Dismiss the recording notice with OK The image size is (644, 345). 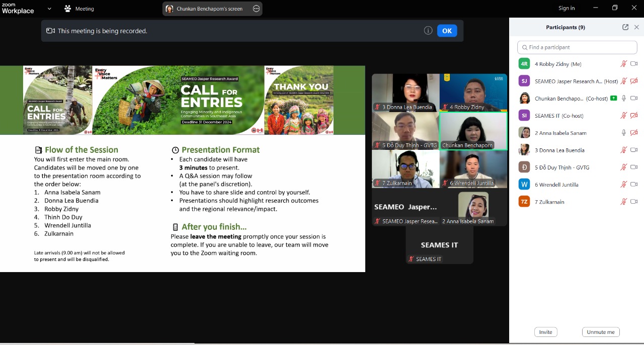click(447, 31)
